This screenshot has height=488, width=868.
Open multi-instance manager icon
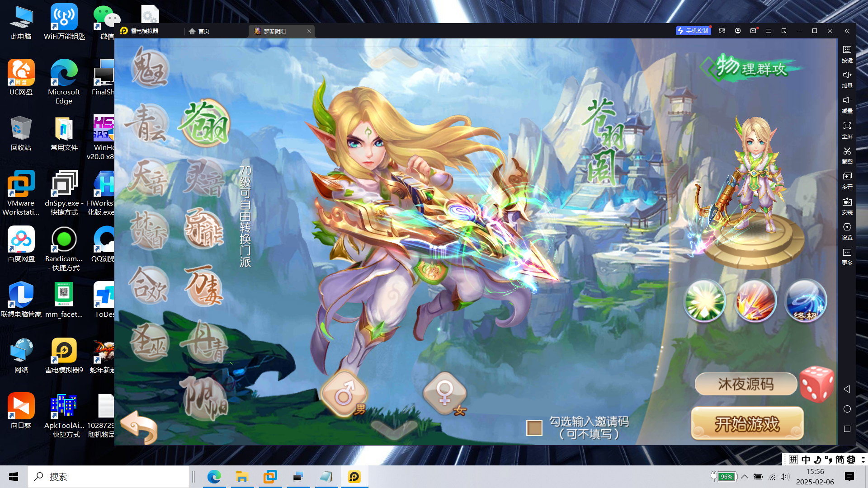(x=847, y=180)
